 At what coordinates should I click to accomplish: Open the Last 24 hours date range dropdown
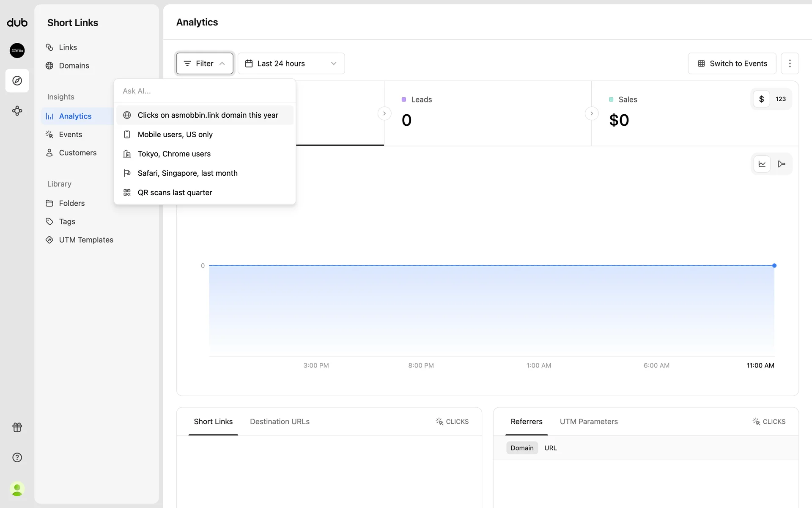[x=291, y=63]
